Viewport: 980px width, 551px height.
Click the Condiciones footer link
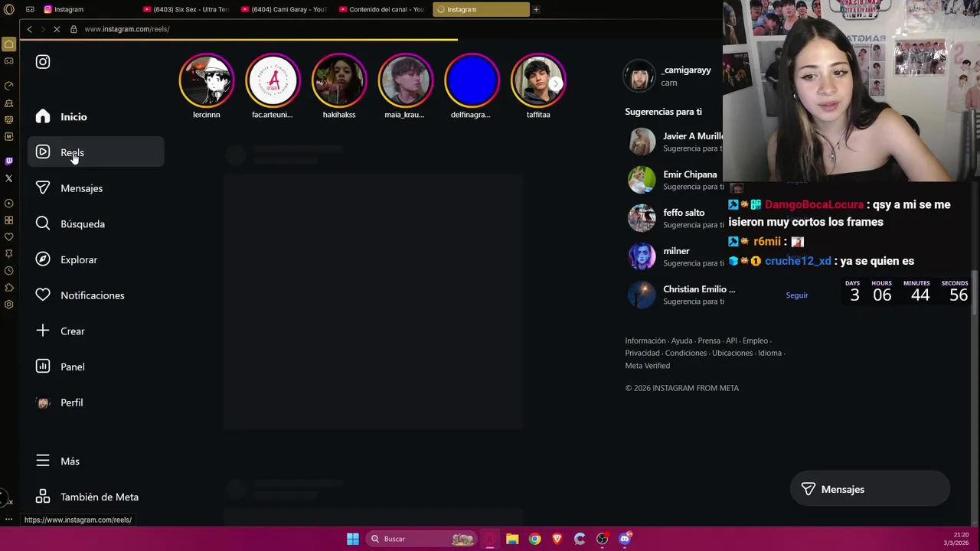[685, 354]
